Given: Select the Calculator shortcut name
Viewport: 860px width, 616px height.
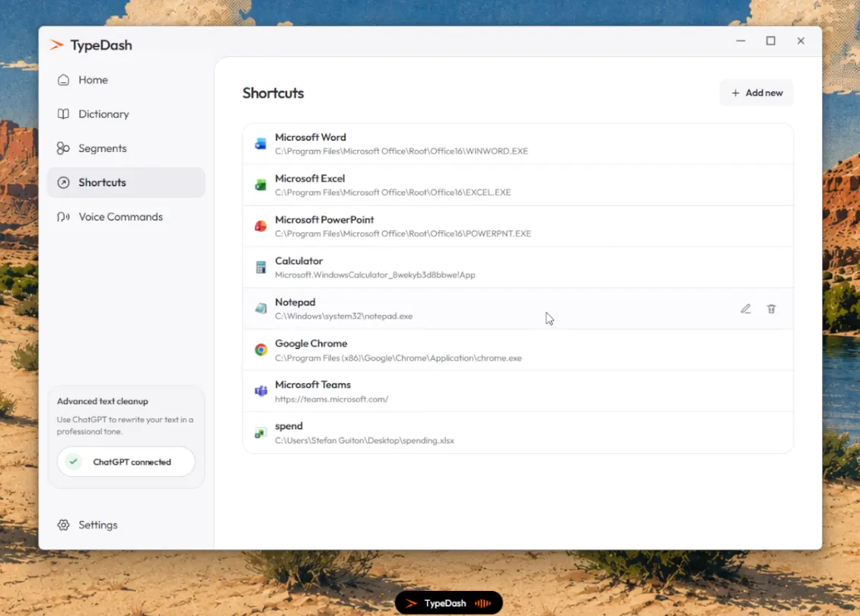Looking at the screenshot, I should click(x=299, y=261).
